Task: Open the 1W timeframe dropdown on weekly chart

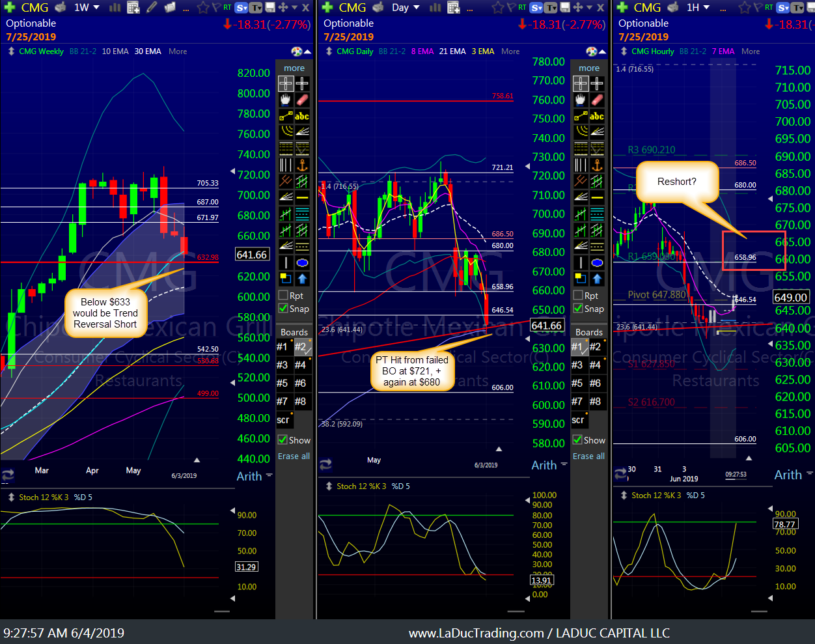Action: 87,8
